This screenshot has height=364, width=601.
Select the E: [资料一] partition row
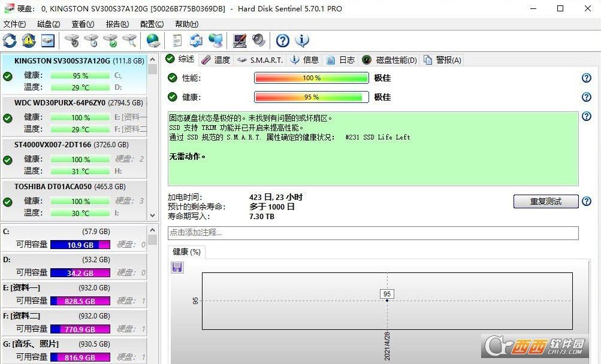click(x=74, y=295)
